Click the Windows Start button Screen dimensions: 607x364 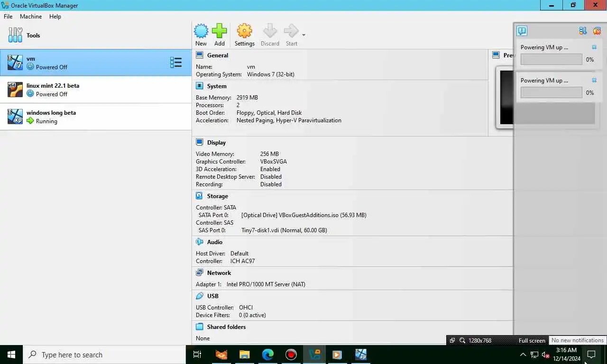click(11, 355)
